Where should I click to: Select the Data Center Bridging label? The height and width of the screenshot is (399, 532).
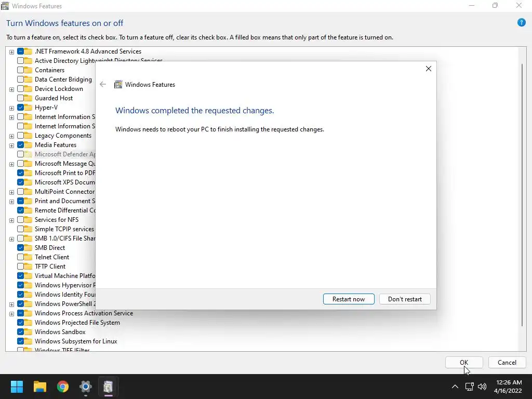63,79
